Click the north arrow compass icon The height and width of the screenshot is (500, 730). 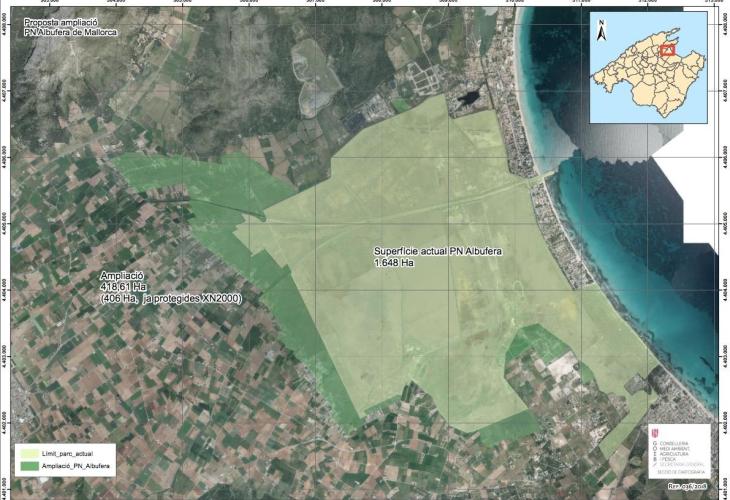pos(600,30)
